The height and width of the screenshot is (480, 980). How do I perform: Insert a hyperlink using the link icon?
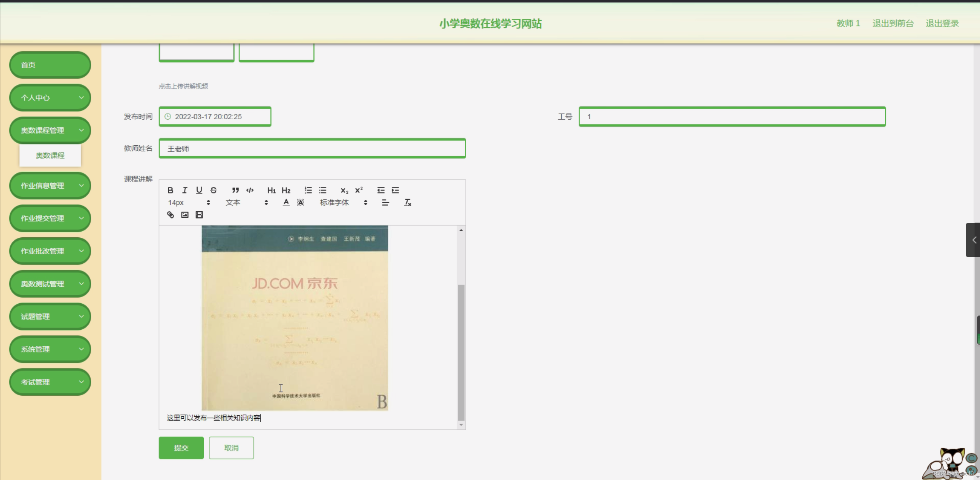pos(170,215)
